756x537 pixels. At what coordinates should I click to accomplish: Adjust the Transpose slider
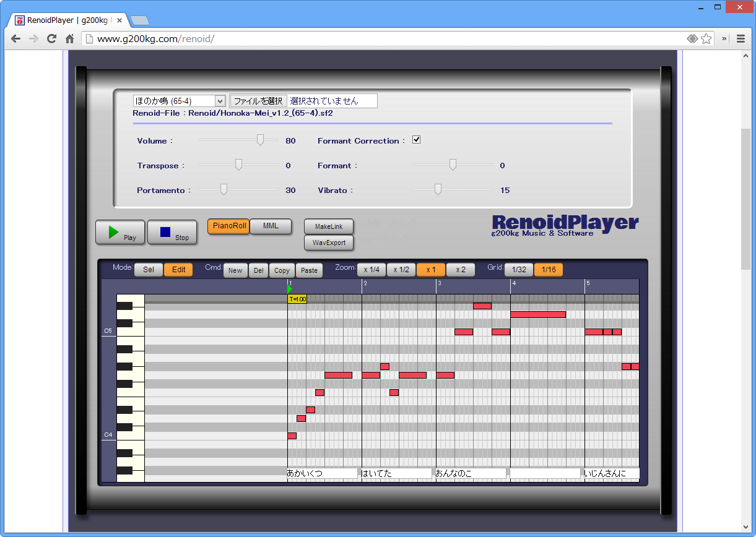(238, 165)
